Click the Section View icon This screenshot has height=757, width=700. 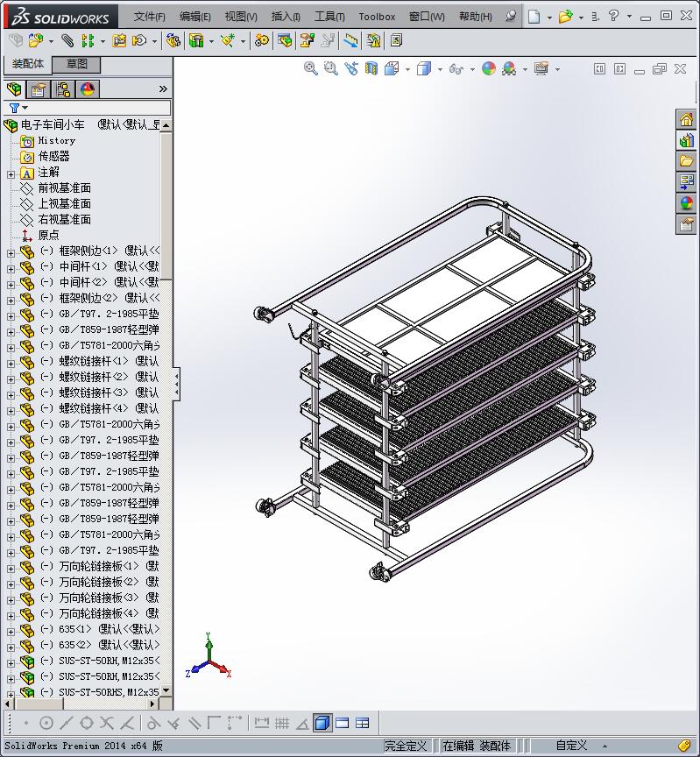pyautogui.click(x=371, y=69)
